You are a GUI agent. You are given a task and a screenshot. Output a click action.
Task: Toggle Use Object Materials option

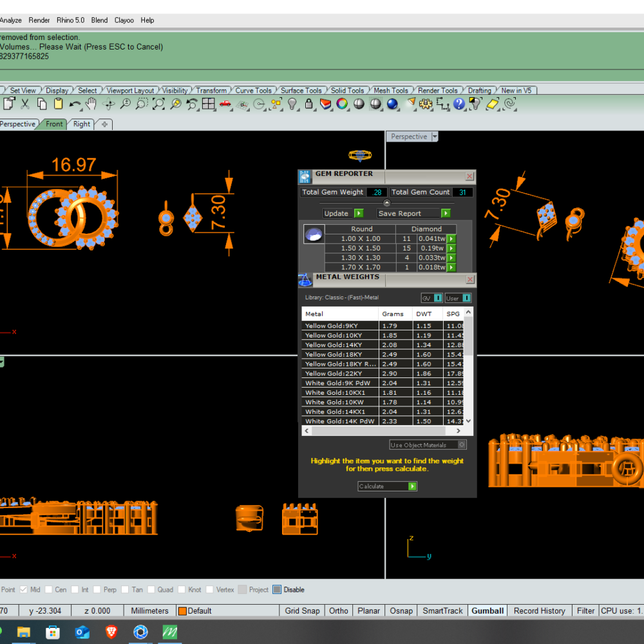[462, 445]
